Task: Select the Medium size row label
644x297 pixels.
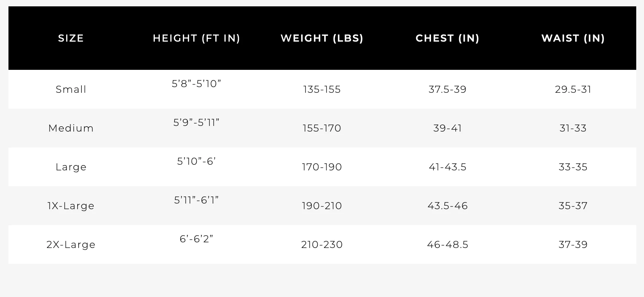Action: (71, 128)
